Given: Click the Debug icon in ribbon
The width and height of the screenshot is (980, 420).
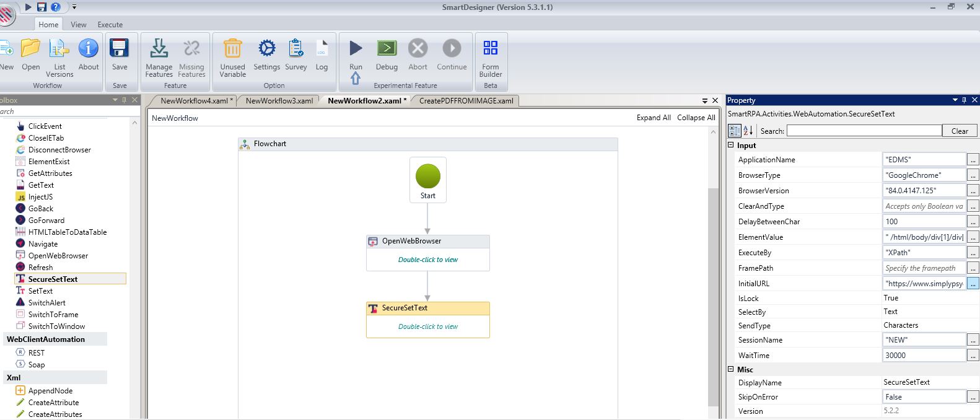Looking at the screenshot, I should [x=387, y=49].
